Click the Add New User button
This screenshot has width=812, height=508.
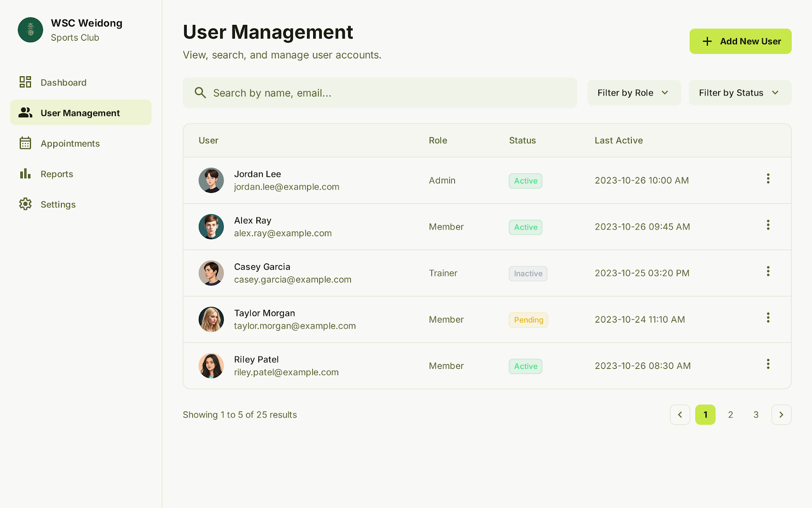pyautogui.click(x=740, y=41)
